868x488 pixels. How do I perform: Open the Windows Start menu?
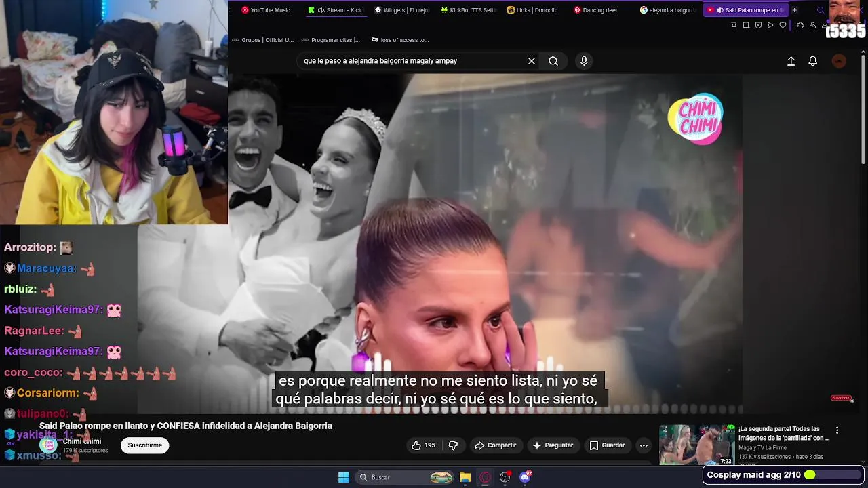(344, 477)
